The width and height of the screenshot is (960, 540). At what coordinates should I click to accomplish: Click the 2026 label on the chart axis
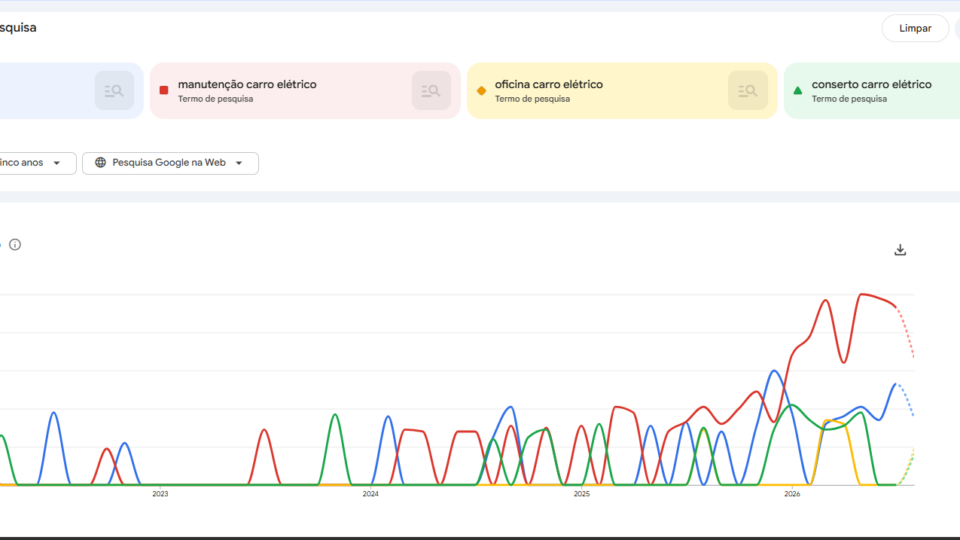792,494
